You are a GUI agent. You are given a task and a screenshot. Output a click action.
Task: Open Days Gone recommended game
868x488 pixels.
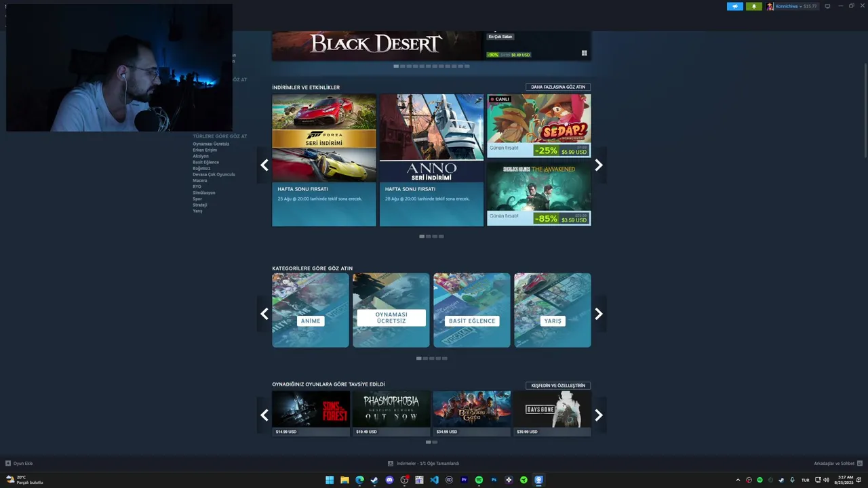pos(552,413)
